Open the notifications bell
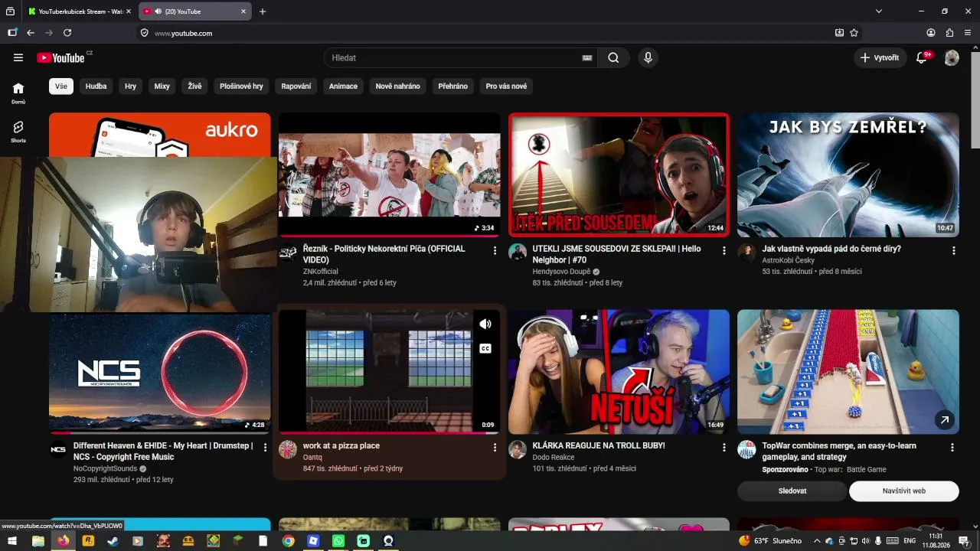The image size is (980, 551). coord(922,57)
